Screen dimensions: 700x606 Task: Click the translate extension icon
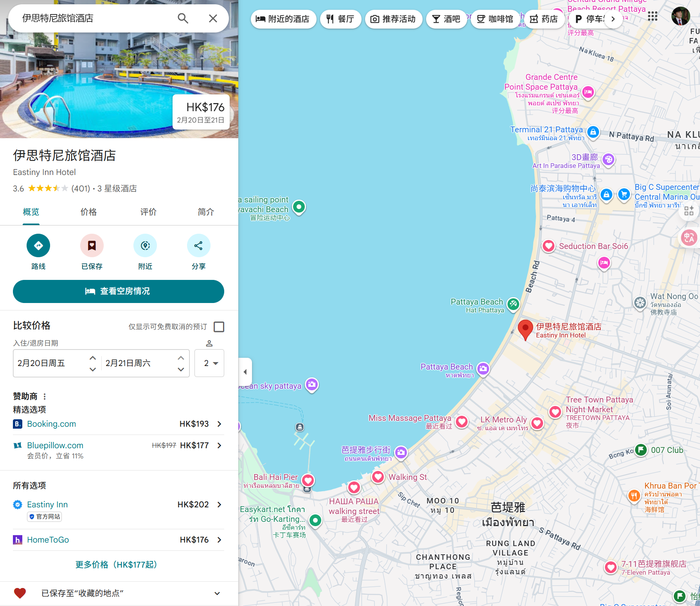(689, 238)
